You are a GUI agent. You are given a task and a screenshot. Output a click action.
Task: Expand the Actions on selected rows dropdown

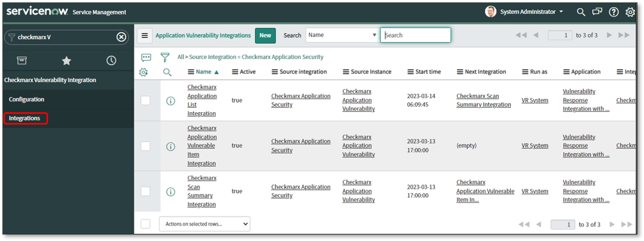click(x=204, y=224)
